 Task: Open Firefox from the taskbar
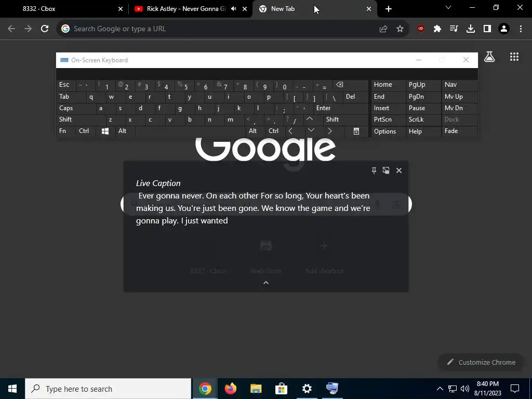[x=230, y=389]
